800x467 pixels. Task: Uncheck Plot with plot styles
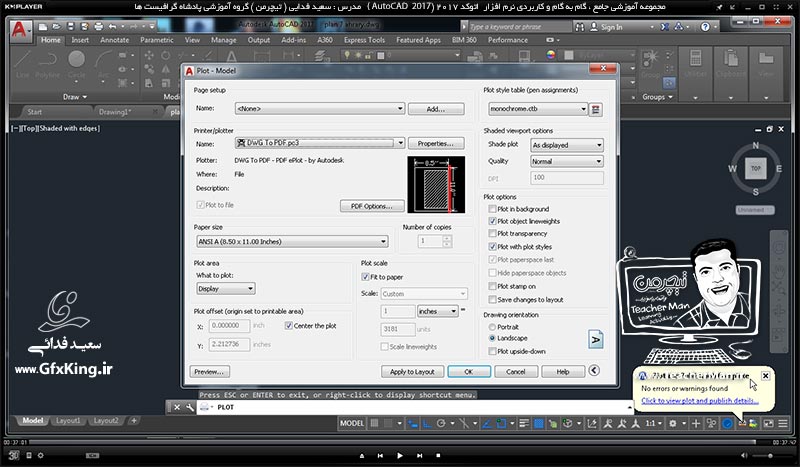pyautogui.click(x=492, y=247)
